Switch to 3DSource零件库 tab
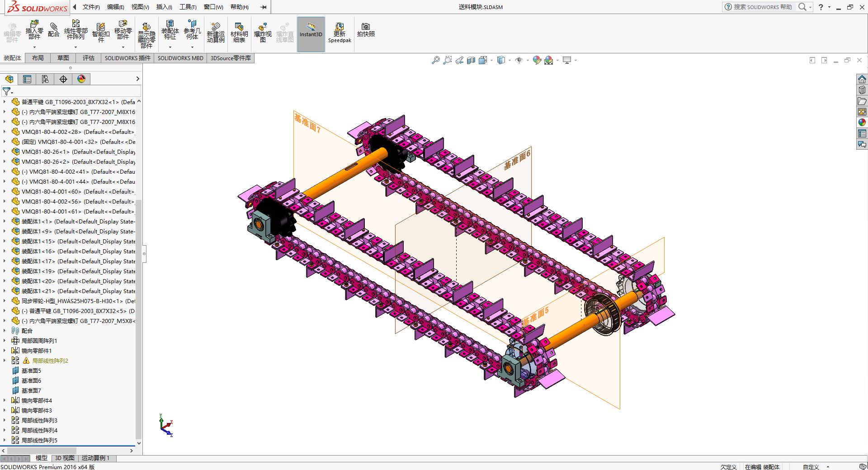 [231, 58]
